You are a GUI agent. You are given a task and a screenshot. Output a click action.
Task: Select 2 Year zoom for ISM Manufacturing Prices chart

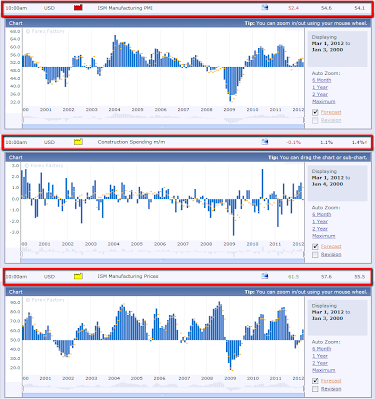tap(320, 363)
